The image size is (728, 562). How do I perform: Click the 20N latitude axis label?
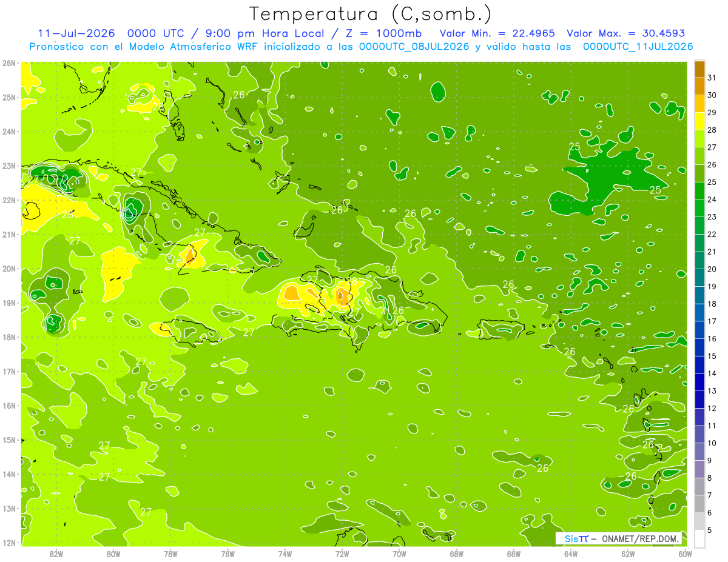pyautogui.click(x=9, y=269)
